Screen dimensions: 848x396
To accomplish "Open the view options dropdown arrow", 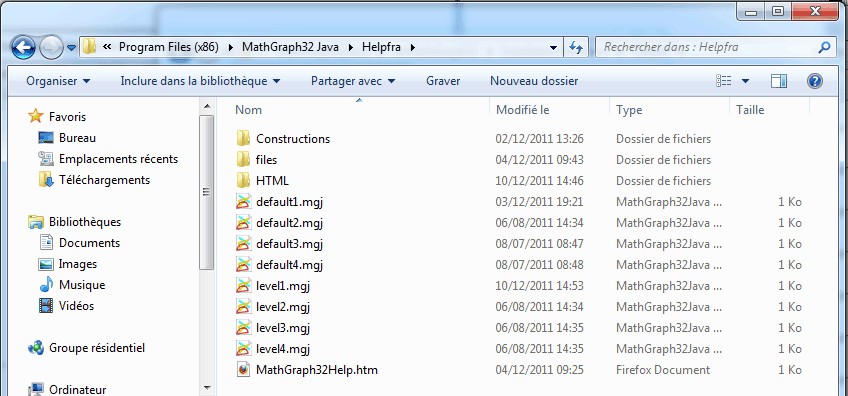I will tap(745, 81).
